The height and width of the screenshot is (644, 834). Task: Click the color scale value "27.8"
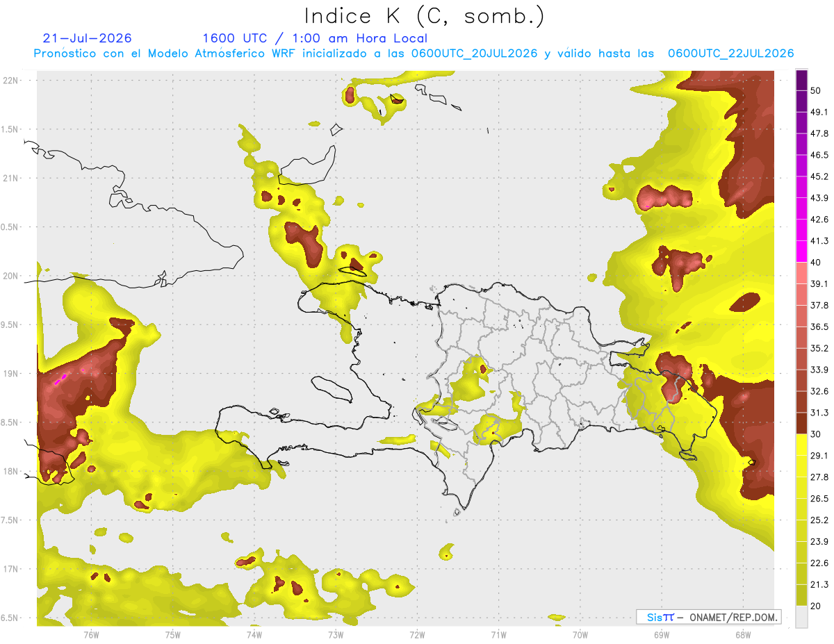[820, 477]
